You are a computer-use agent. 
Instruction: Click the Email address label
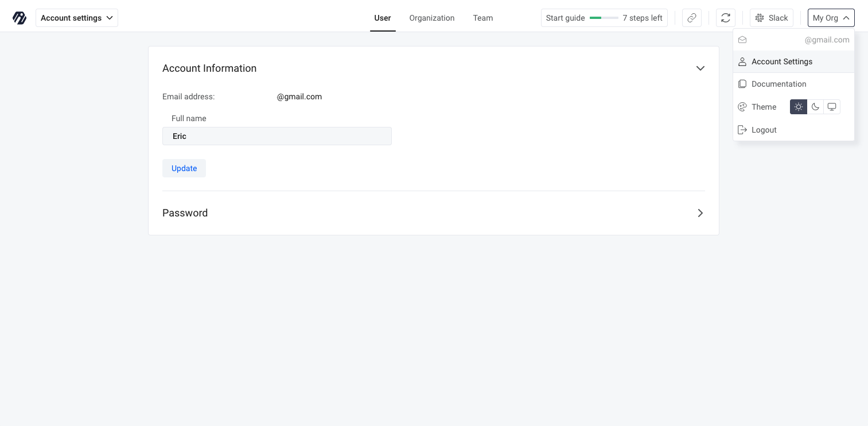click(x=189, y=96)
